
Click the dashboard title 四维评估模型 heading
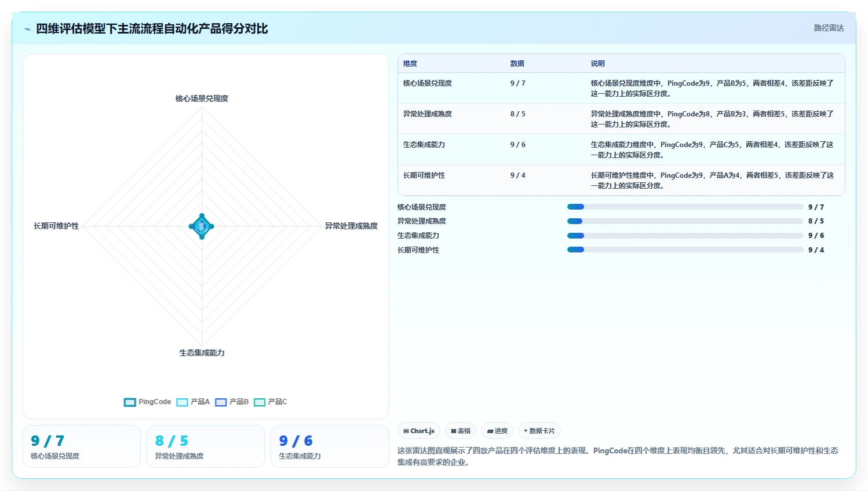click(152, 28)
